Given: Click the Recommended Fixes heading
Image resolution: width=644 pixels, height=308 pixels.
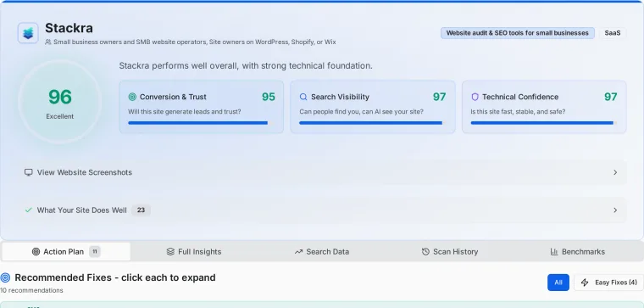Looking at the screenshot, I should 115,277.
